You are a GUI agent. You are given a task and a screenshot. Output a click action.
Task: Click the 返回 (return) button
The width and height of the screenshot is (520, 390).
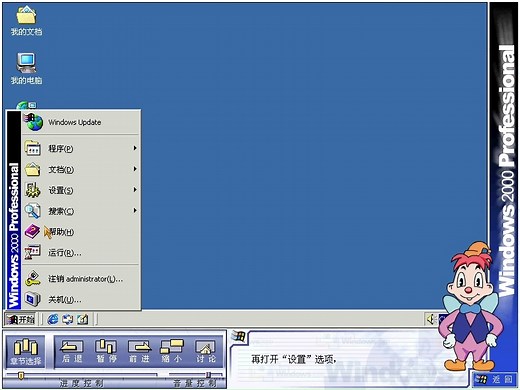[494, 379]
